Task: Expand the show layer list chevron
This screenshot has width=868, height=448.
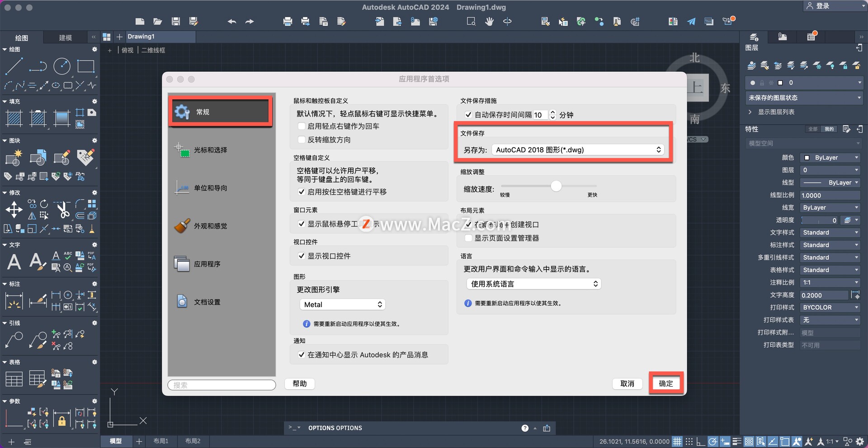Action: coord(750,112)
